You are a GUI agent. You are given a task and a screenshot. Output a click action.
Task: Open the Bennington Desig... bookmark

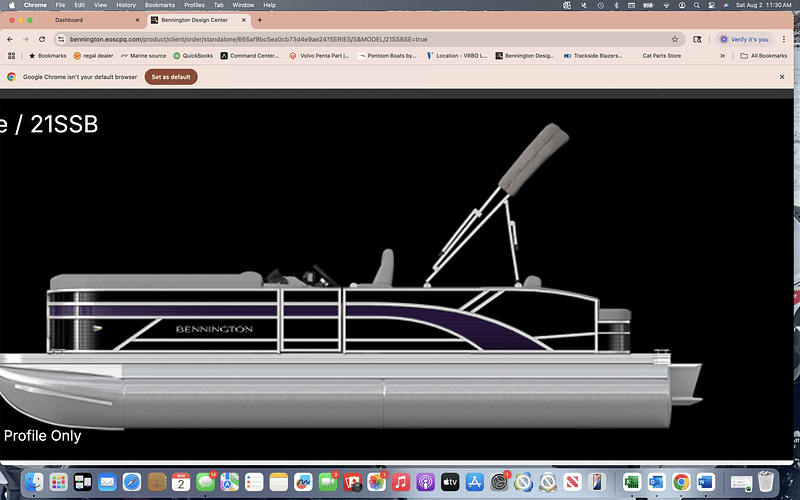coord(524,56)
